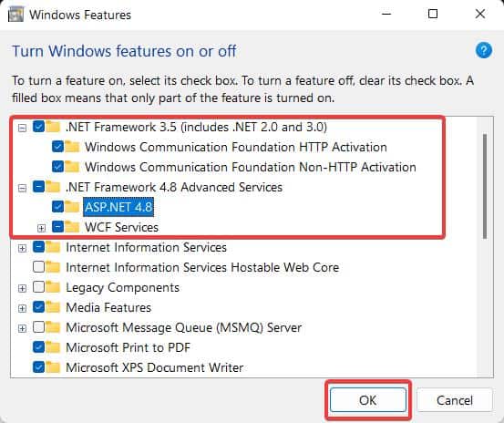This screenshot has height=423, width=504.
Task: Expand the Microsoft Message Queue (MSMQ) Server node
Action: [22, 328]
